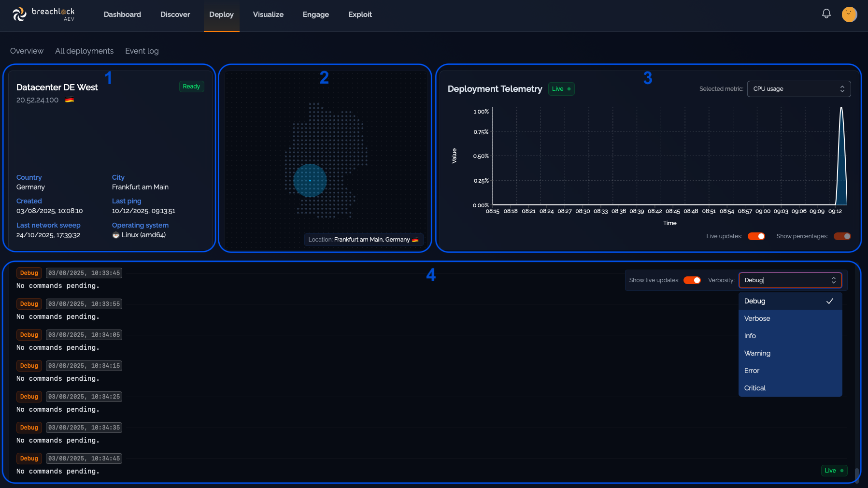
Task: Switch to the Overview tab
Action: coord(27,51)
